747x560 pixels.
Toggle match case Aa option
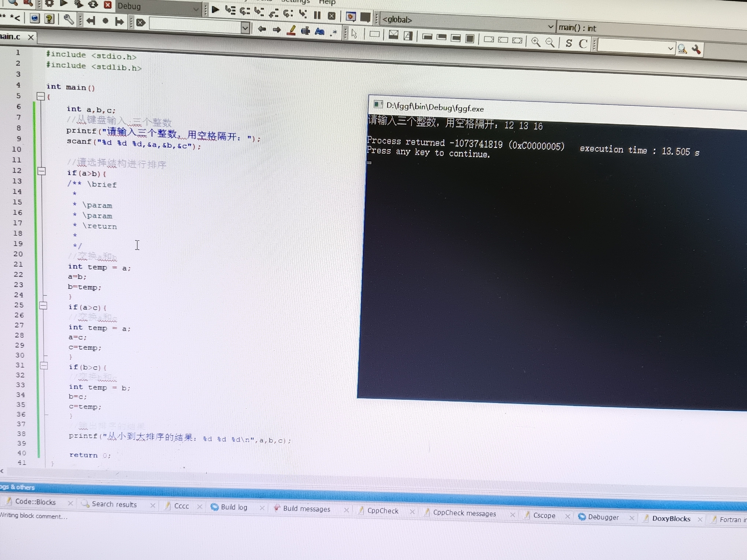point(319,32)
